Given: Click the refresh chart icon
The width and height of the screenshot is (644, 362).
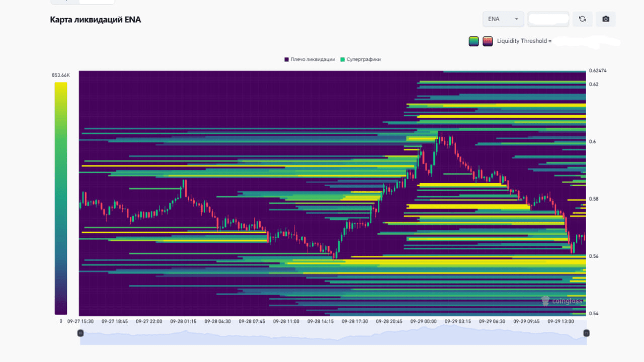Looking at the screenshot, I should click(x=582, y=19).
